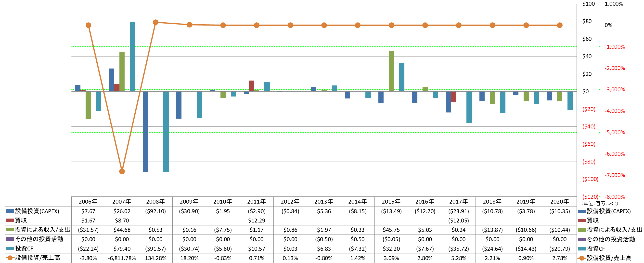Click the purple その他の投資活動 legend swatch on the left

tap(10, 239)
